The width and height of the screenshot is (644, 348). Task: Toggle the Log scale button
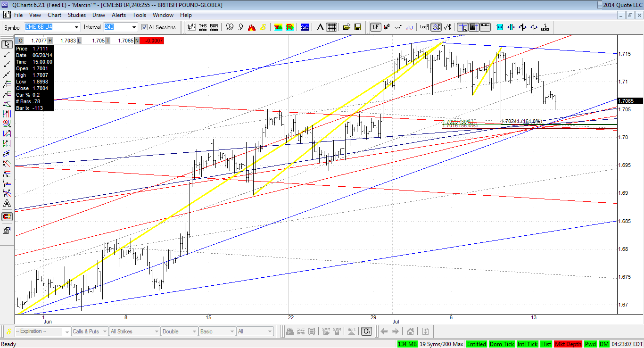[x=424, y=27]
